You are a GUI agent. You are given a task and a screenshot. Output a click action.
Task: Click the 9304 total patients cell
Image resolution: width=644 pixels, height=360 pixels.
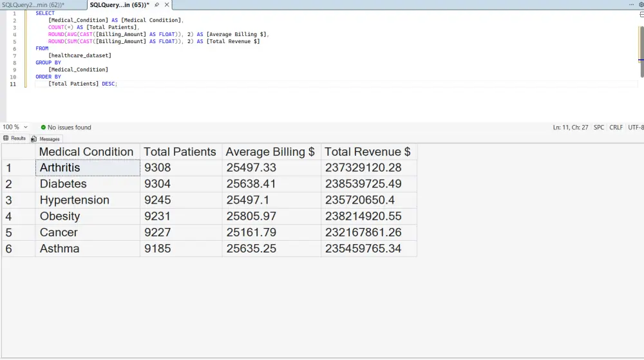[181, 184]
